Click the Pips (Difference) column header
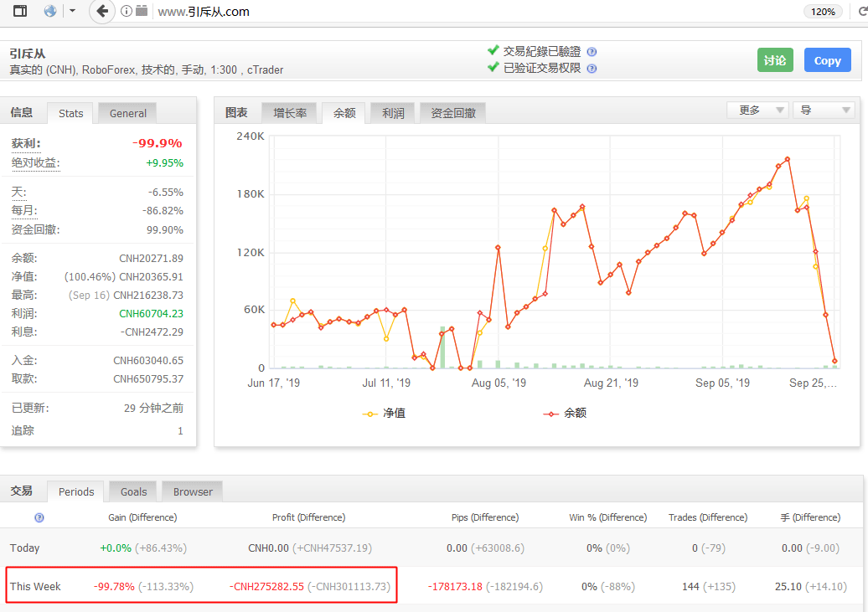 click(485, 517)
